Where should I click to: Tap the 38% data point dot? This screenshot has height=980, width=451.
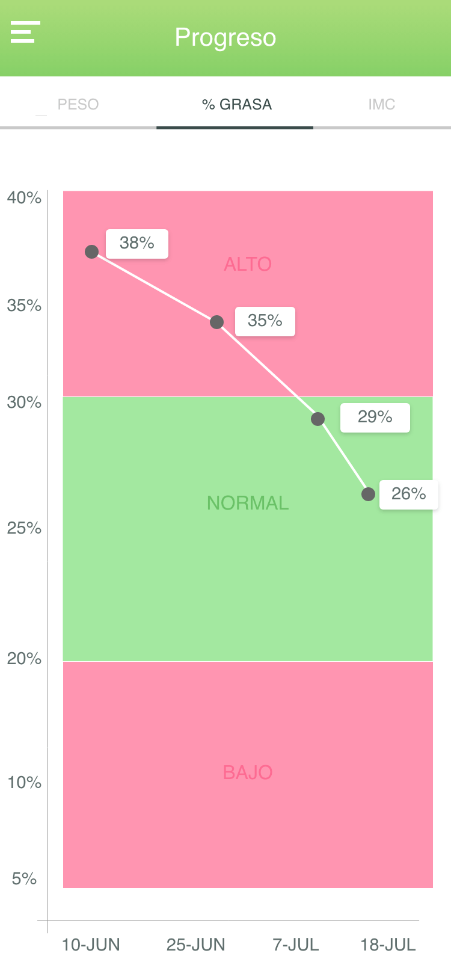(x=91, y=251)
